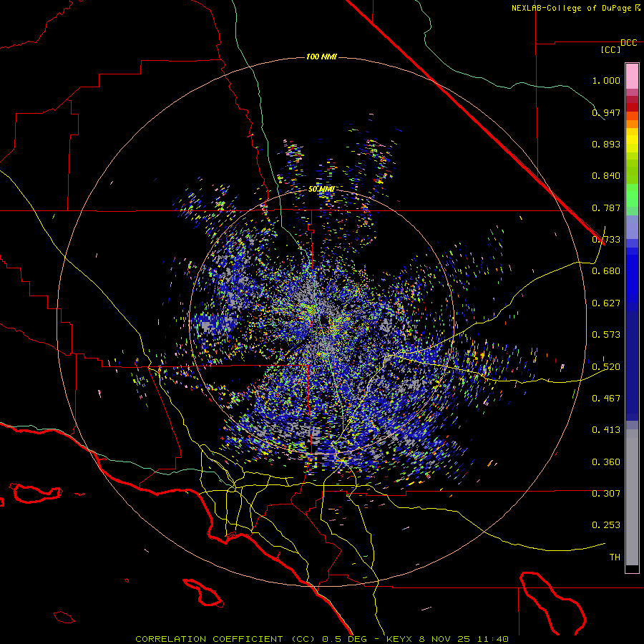Click the TH threshold label in legend
This screenshot has width=644, height=644.
(615, 557)
